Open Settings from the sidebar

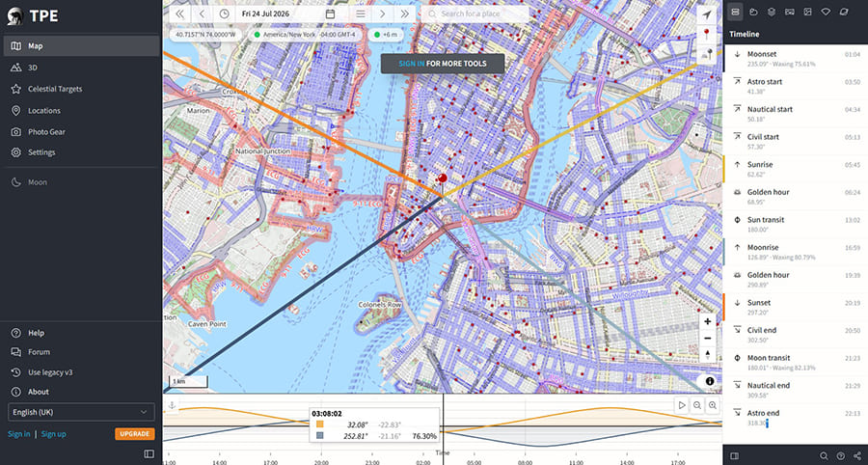[81, 152]
